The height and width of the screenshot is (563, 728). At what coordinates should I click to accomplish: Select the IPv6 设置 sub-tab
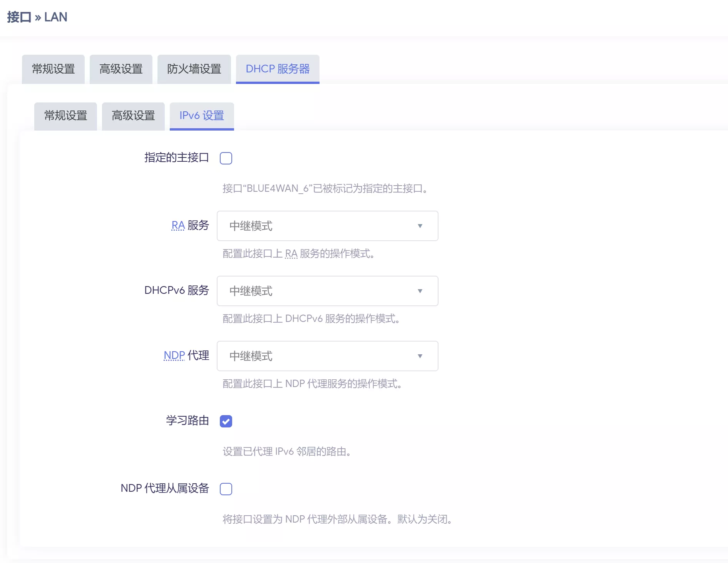point(202,116)
